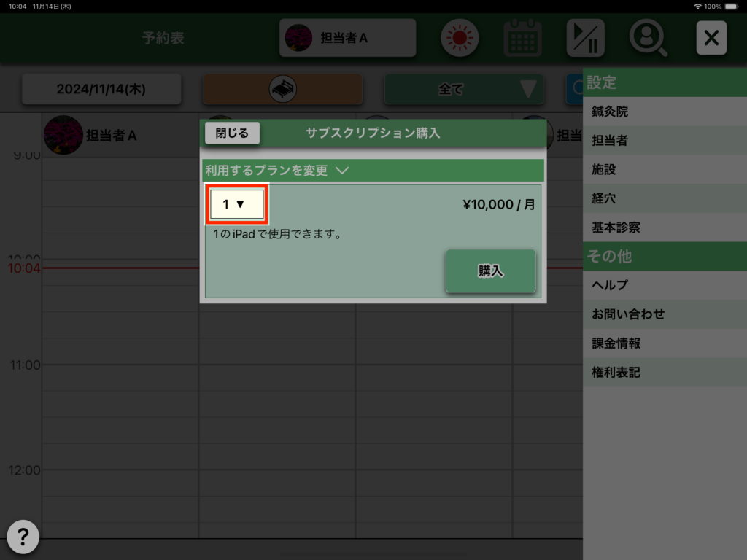Open 経穴 settings menu item
The width and height of the screenshot is (747, 560).
[x=604, y=198]
